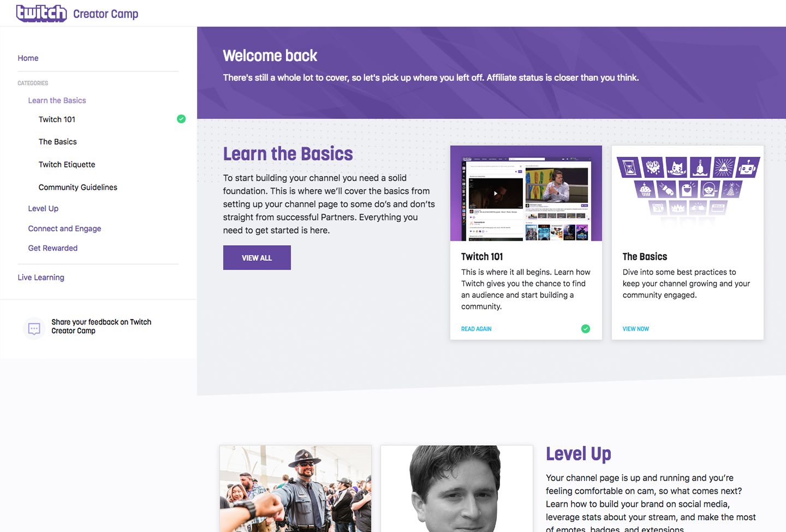
Task: Click READ AGAIN link on Twitch 101 card
Action: (476, 329)
